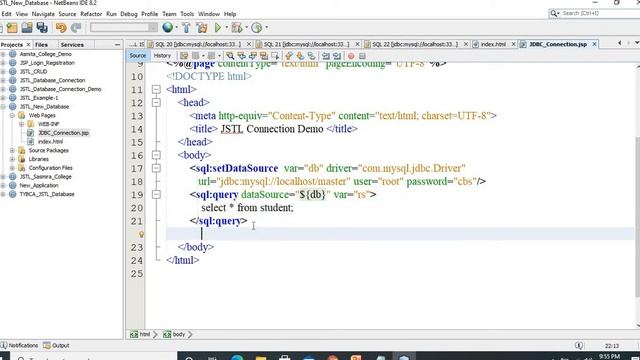Screen dimensions: 640x360
Task: Minimize the Projects panel
Action: click(x=118, y=44)
